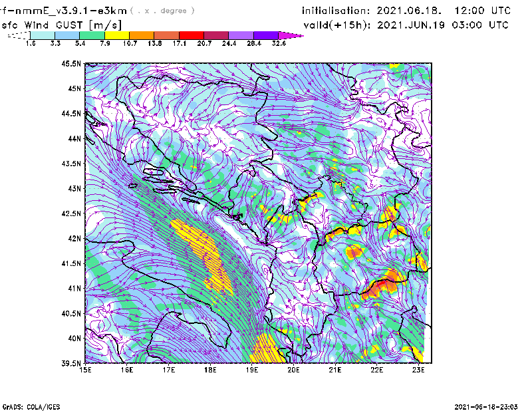The image size is (532, 411).
Task: Click the legend value 3.3
Action: pos(55,43)
